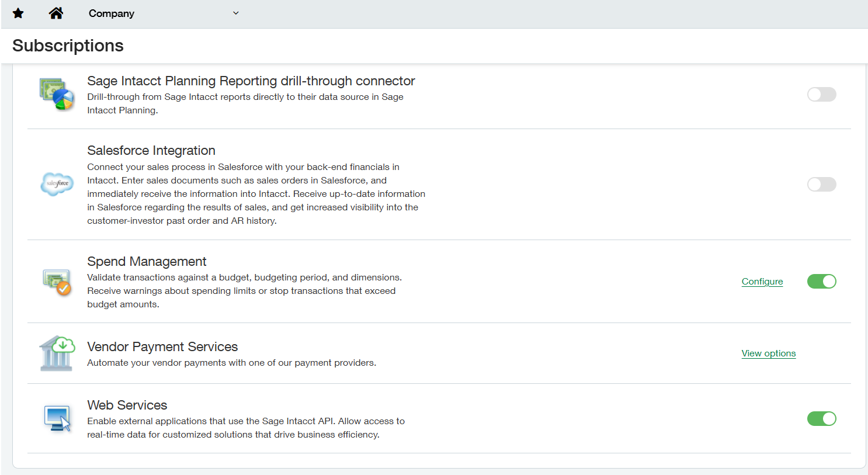Click the Salesforce cloud logo
The width and height of the screenshot is (868, 475).
tap(57, 184)
